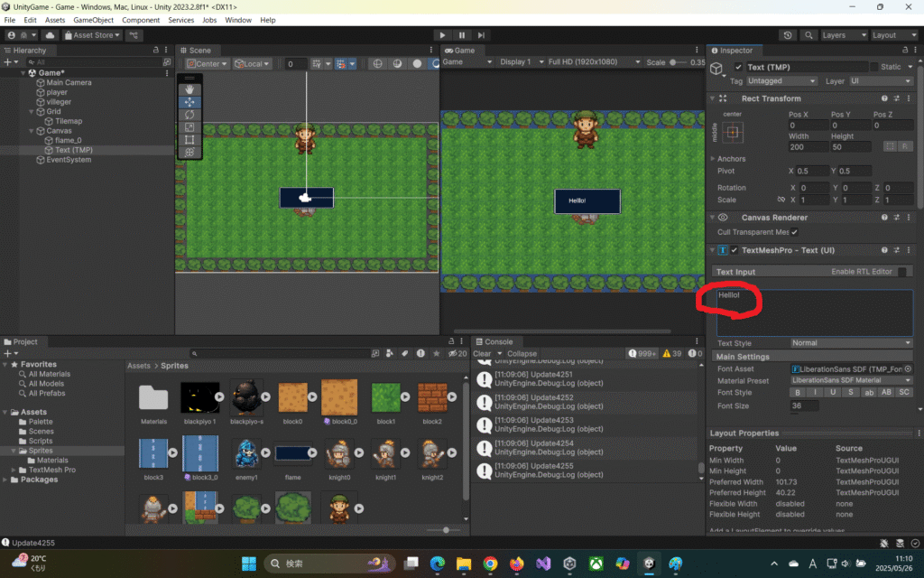This screenshot has height=578, width=924.
Task: Select the Hand tool in Scene view
Action: 189,89
